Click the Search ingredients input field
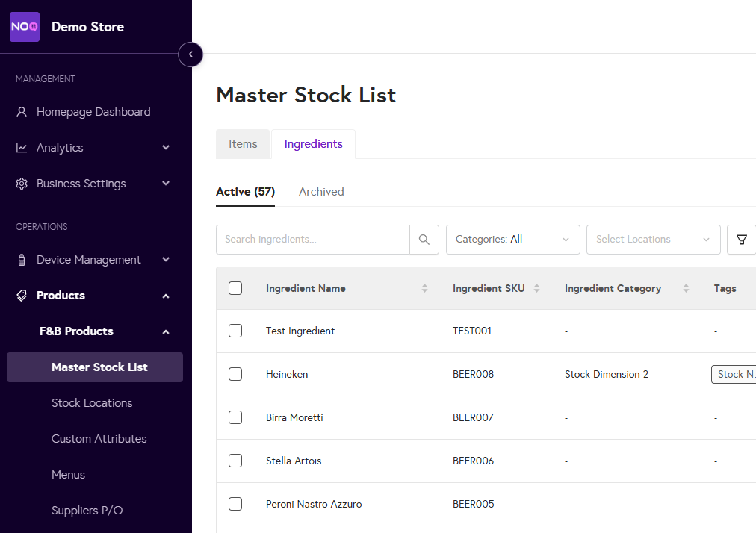Screen dimensions: 756x533 pyautogui.click(x=312, y=240)
